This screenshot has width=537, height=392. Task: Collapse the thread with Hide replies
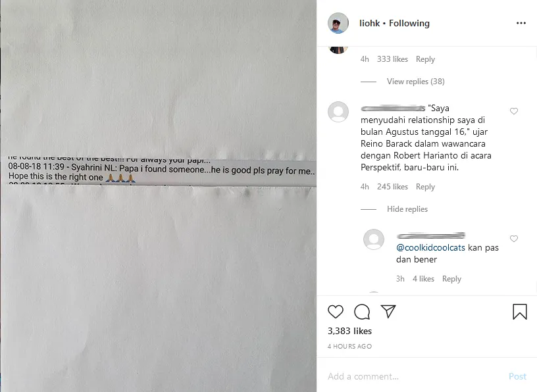pos(407,209)
